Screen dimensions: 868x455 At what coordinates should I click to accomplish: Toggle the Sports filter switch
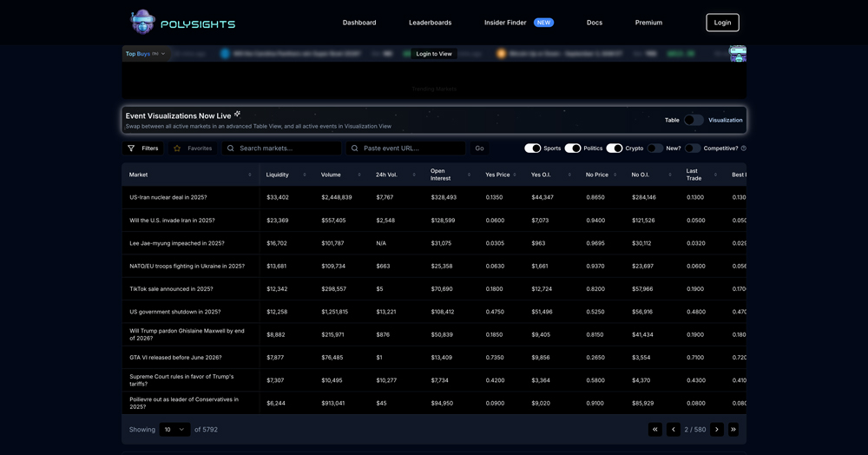click(x=532, y=148)
